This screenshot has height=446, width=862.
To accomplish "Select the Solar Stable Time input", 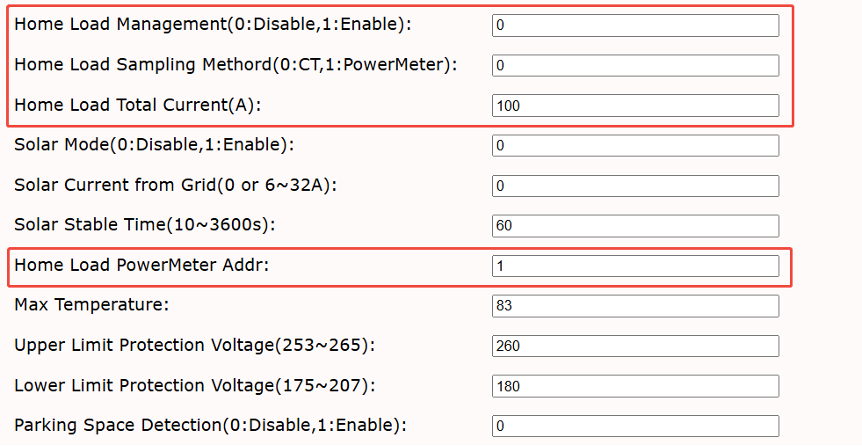I will tap(636, 226).
